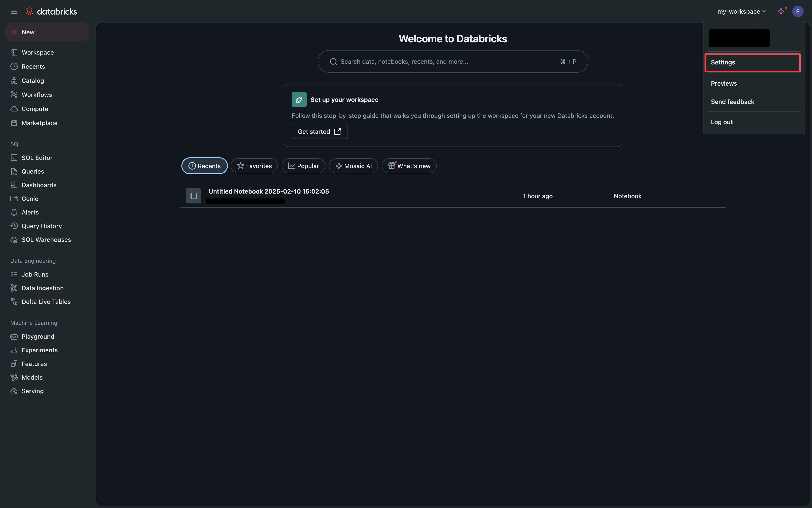This screenshot has height=508, width=812.
Task: Click the Recents clock icon in sidebar
Action: click(x=14, y=67)
